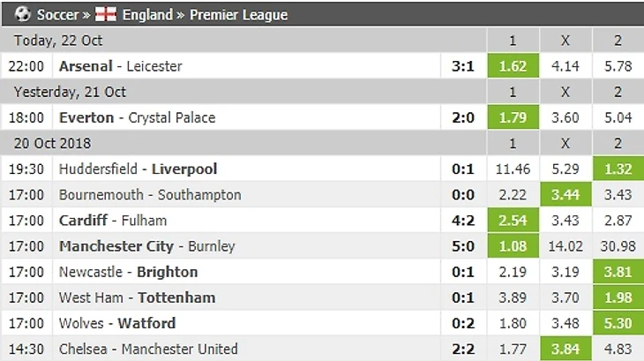Click the 5.30 Watford win odds
This screenshot has height=361, width=644.
(x=617, y=323)
